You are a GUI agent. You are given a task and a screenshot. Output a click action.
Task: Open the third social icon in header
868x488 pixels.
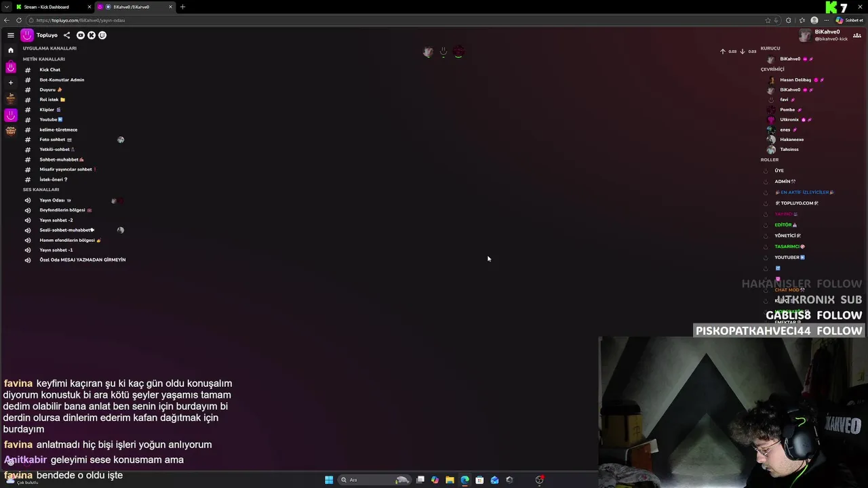pyautogui.click(x=102, y=35)
